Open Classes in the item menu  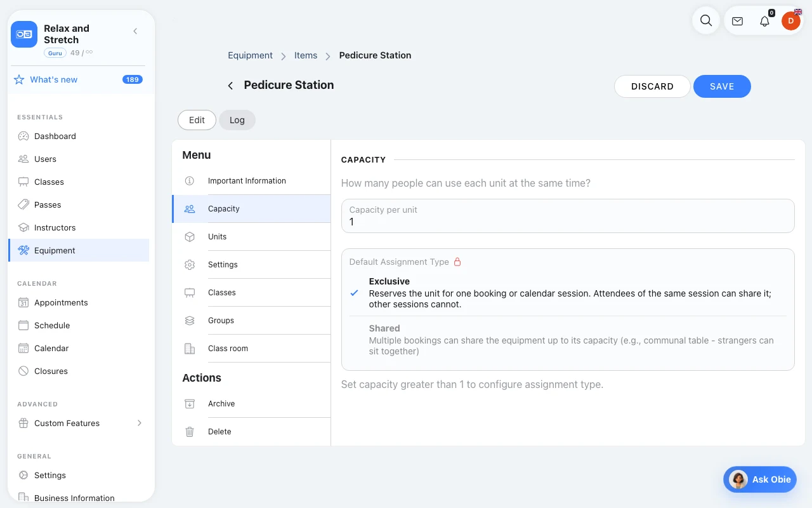[x=251, y=293]
